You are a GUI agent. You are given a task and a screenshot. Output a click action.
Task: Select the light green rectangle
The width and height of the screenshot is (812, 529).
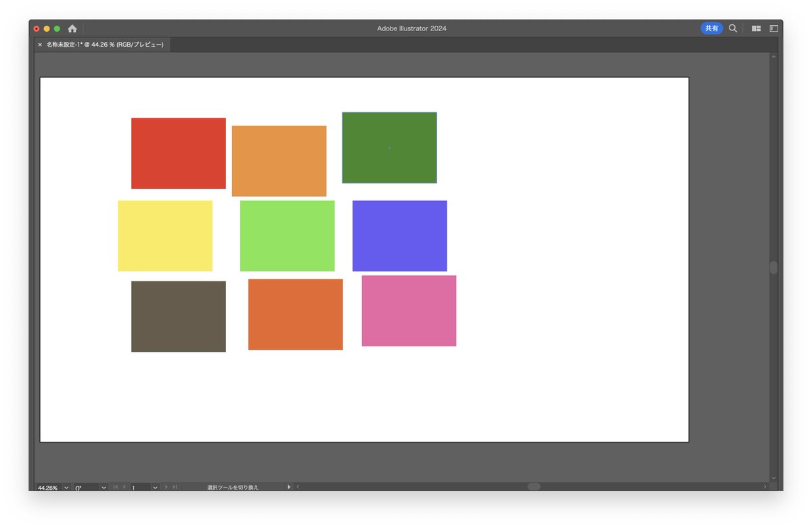coord(288,236)
